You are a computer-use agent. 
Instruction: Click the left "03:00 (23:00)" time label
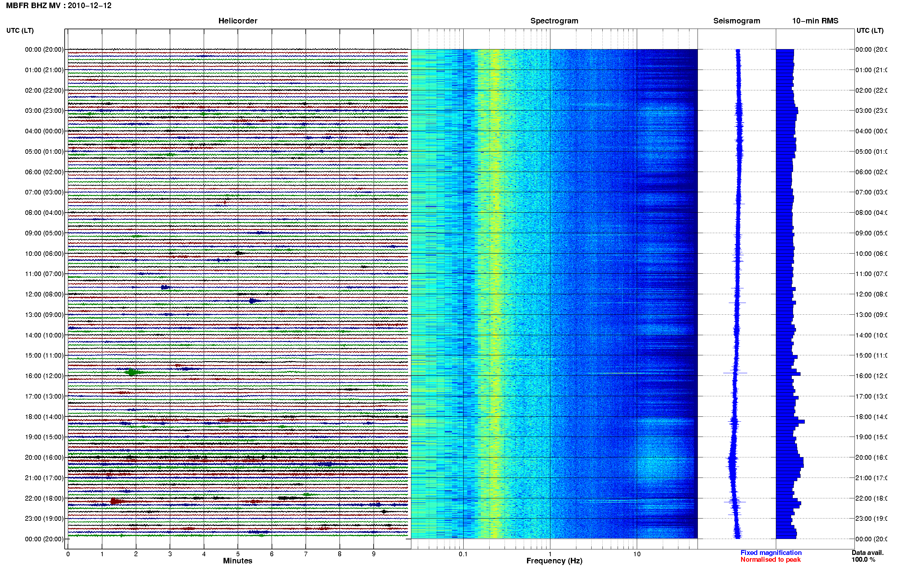tap(44, 111)
